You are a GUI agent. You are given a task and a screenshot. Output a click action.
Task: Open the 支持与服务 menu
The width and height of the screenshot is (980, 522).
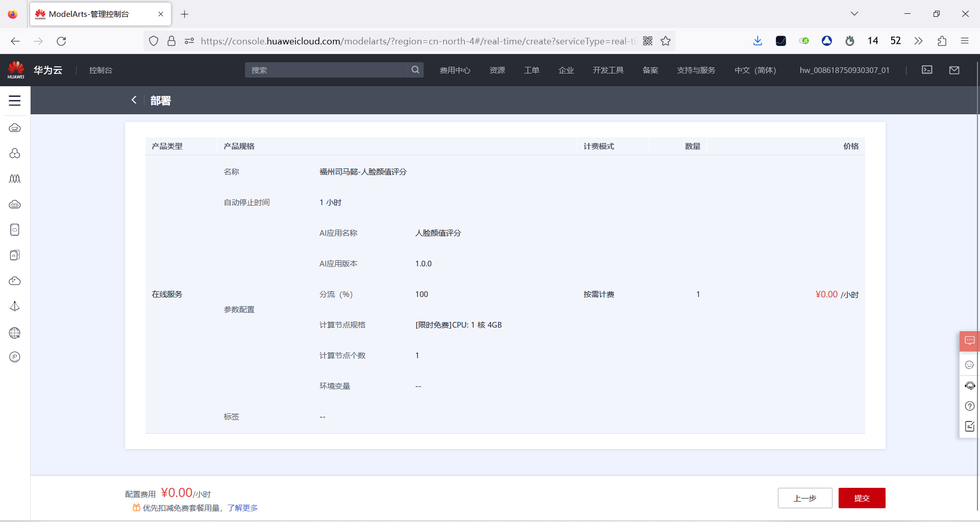click(x=696, y=70)
